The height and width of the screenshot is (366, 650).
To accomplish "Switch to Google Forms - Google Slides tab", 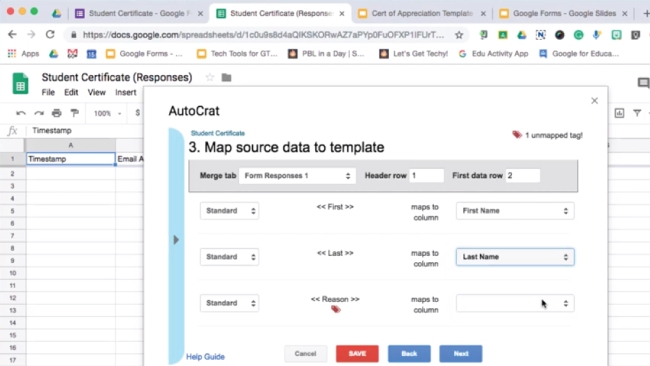I will [563, 14].
